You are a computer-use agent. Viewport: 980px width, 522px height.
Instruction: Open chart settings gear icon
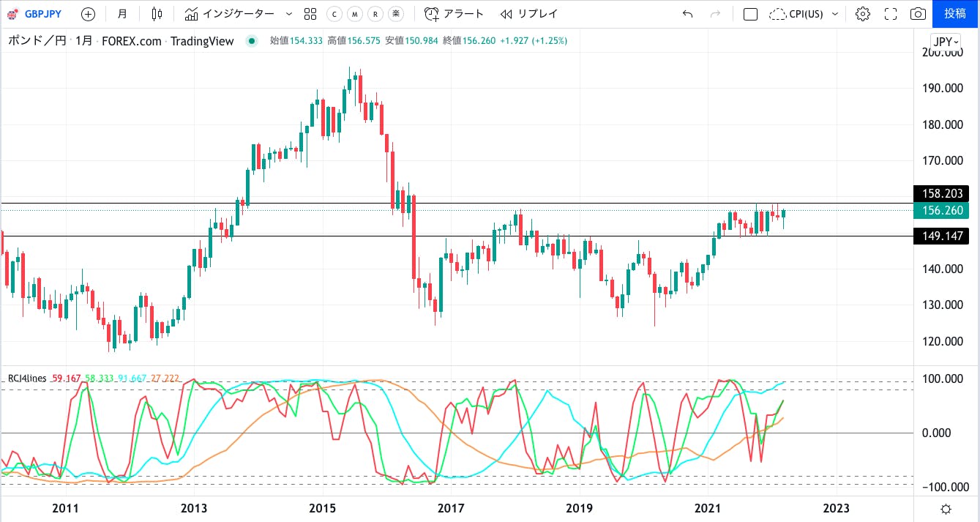(x=863, y=14)
